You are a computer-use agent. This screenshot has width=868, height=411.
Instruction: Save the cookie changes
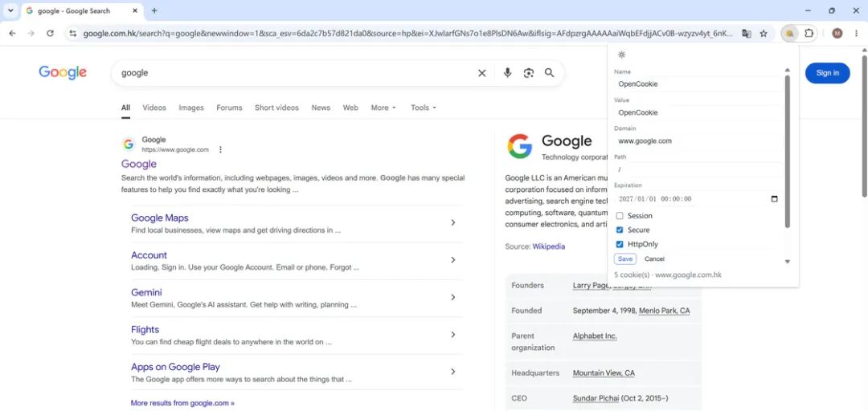click(x=625, y=258)
